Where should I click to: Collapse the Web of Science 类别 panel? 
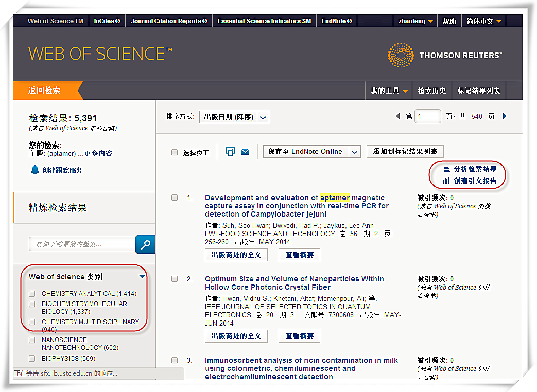[x=142, y=276]
